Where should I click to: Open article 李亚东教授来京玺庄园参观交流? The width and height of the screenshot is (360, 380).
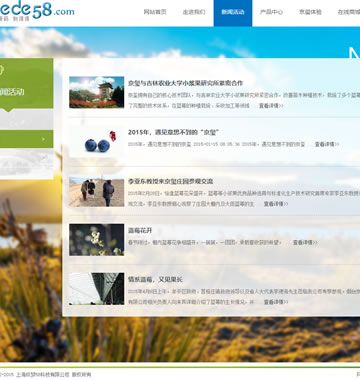[x=171, y=181]
